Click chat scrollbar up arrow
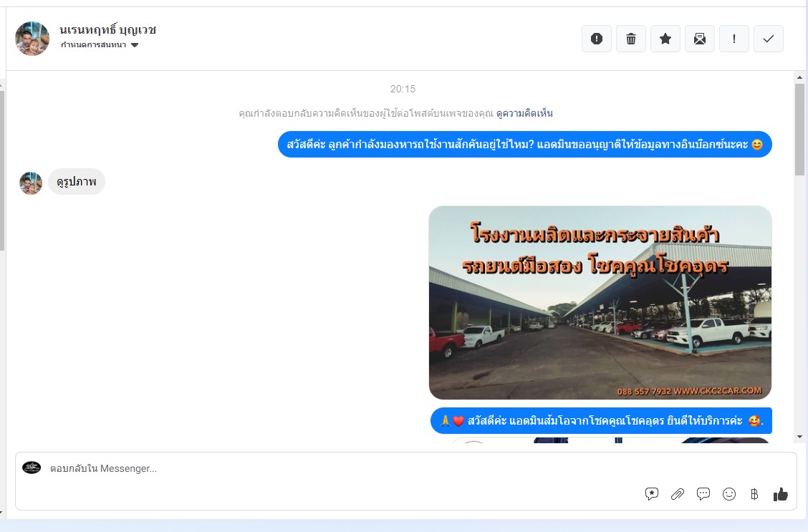Viewport: 808px width, 532px height. [799, 78]
